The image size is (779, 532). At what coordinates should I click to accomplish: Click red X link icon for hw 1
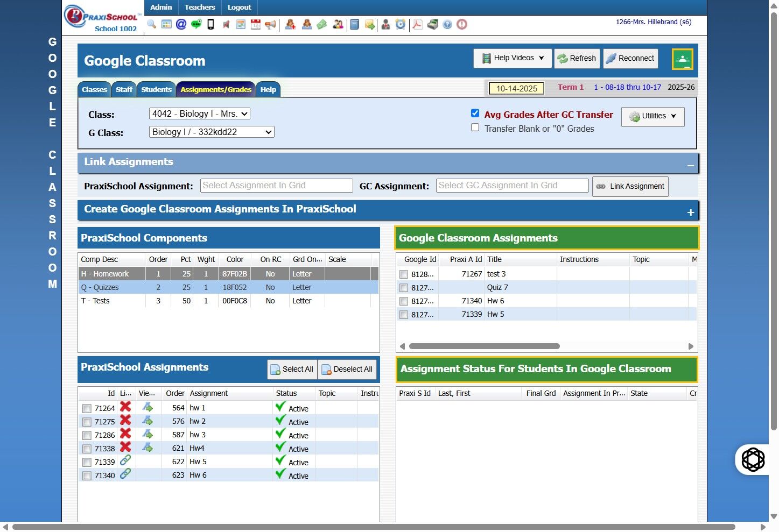(125, 407)
